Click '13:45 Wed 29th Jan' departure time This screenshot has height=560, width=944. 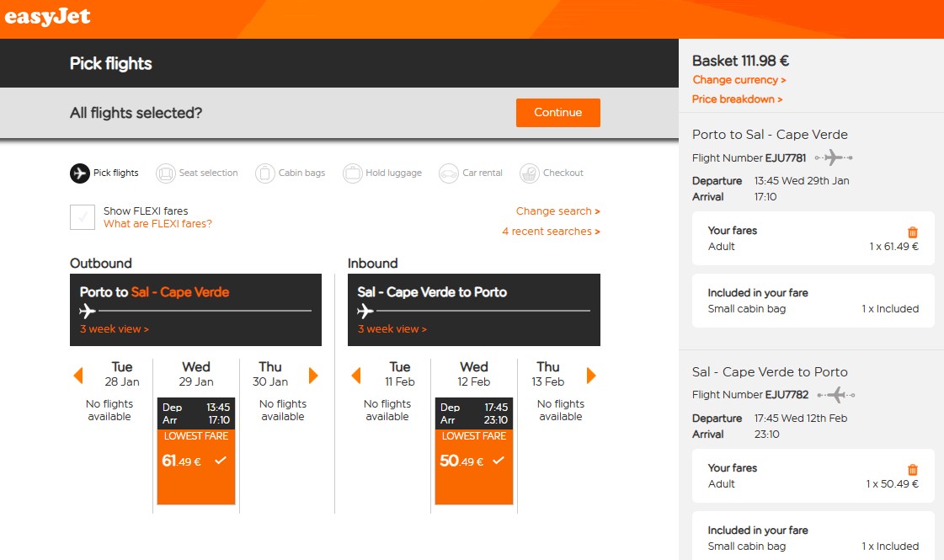(x=802, y=181)
